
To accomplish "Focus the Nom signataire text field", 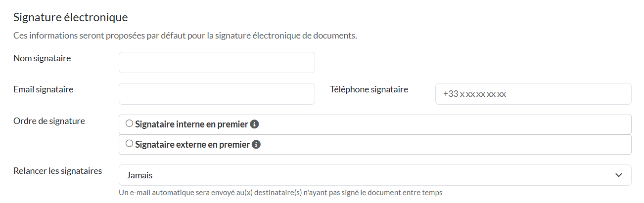I will [217, 63].
